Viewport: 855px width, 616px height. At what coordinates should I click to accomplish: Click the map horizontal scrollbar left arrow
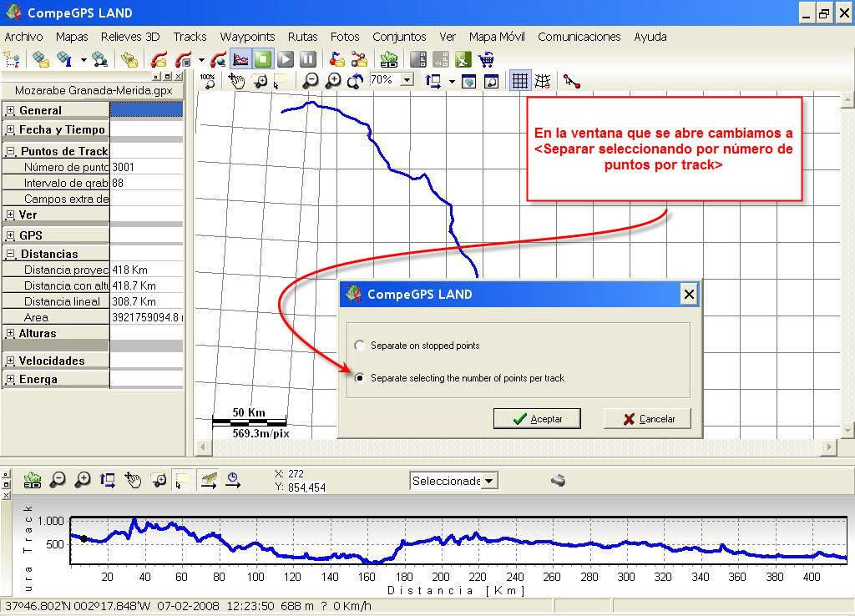(x=202, y=447)
